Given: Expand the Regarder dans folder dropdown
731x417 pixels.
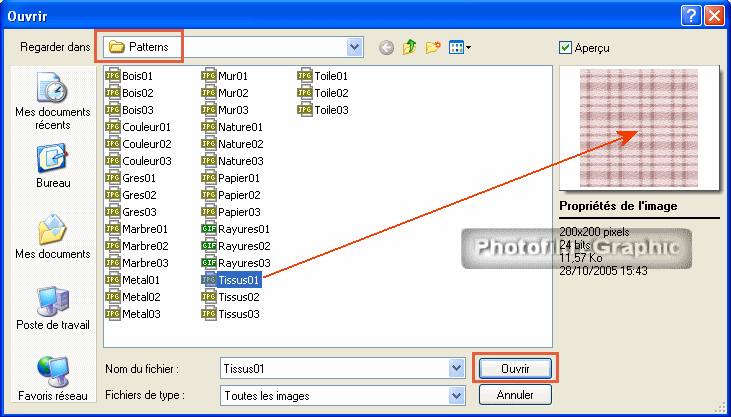Looking at the screenshot, I should [x=354, y=47].
